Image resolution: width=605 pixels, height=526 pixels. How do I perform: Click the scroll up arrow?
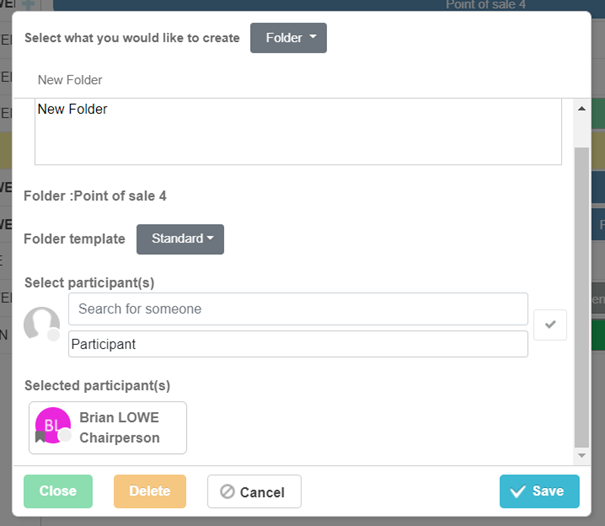click(581, 108)
